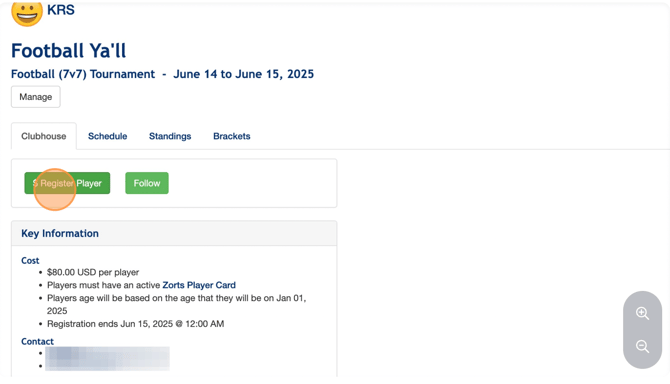Select the Contact section heading
Viewport: 670px width, 384px height.
click(38, 341)
